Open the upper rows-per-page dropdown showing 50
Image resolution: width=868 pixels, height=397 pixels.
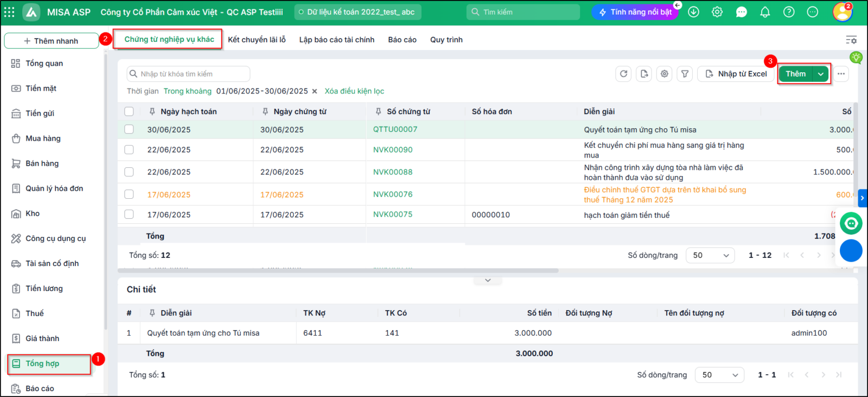(710, 255)
